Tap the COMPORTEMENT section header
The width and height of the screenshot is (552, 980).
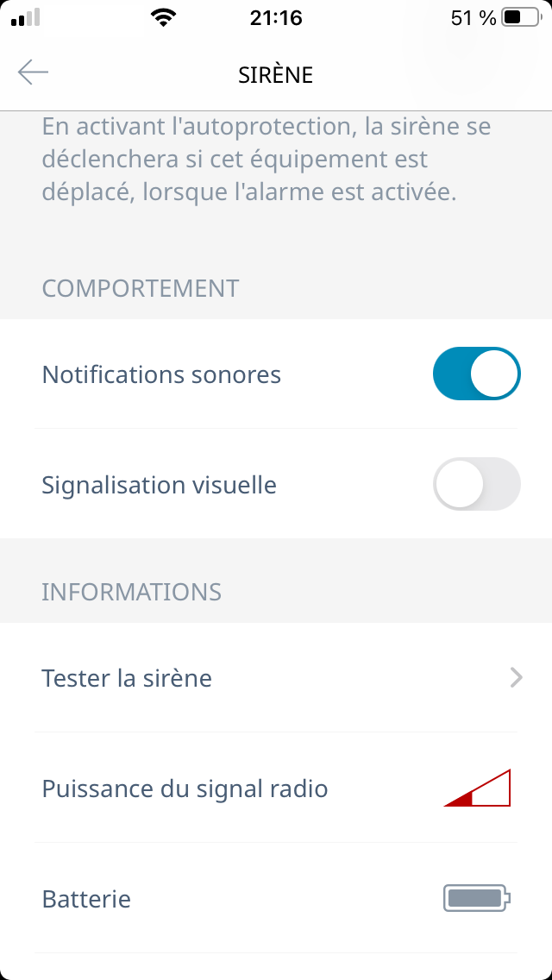pyautogui.click(x=141, y=288)
